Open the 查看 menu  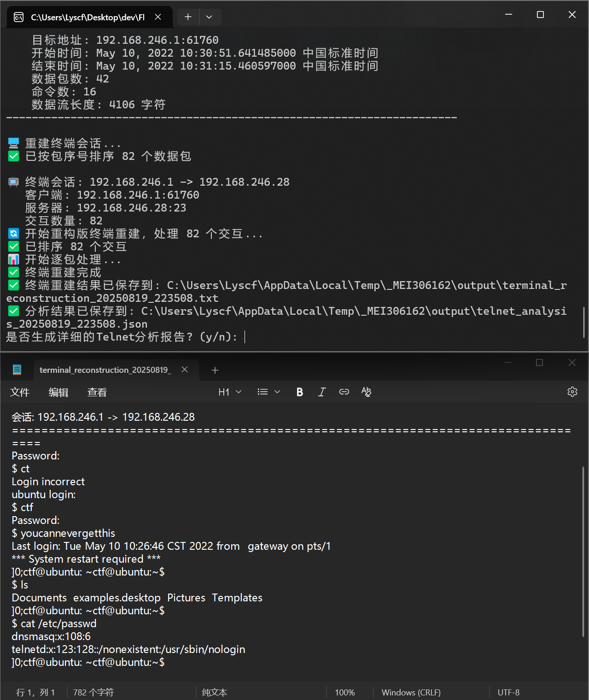click(97, 393)
